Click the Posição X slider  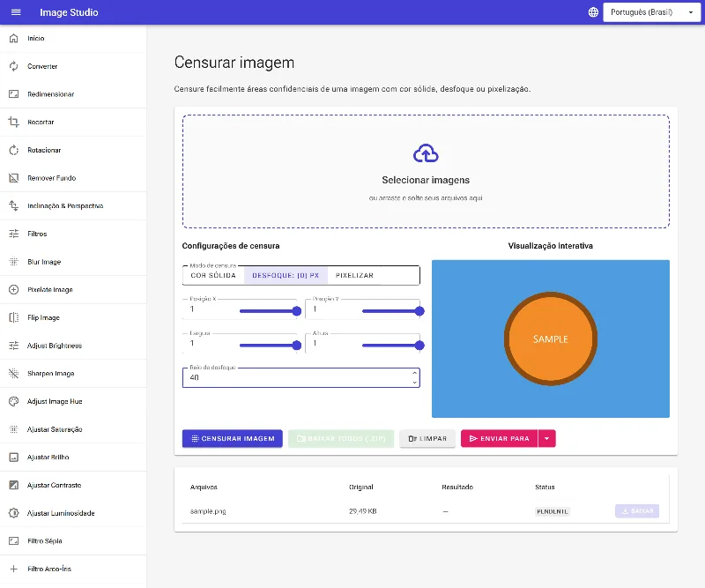[269, 311]
